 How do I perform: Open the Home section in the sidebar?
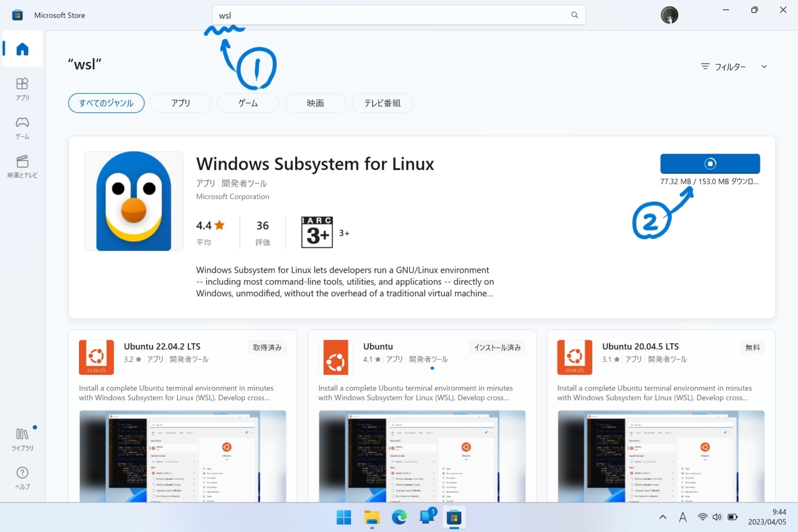22,48
